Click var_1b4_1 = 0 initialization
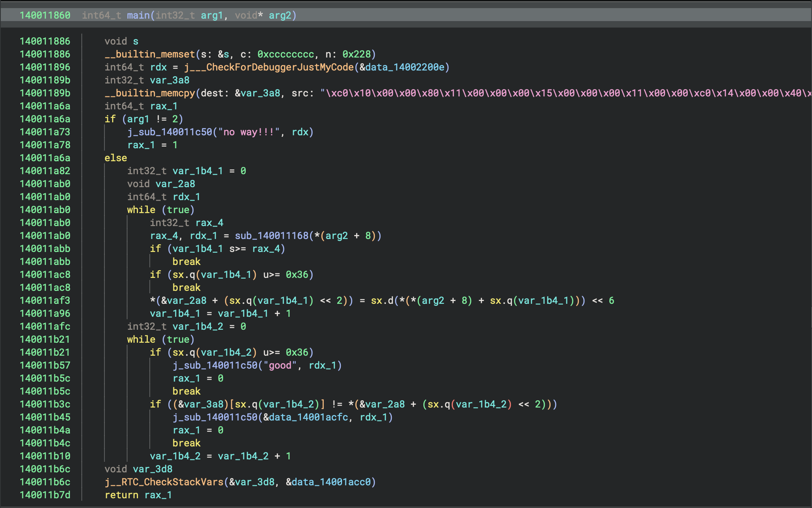The image size is (812, 508). pos(187,171)
